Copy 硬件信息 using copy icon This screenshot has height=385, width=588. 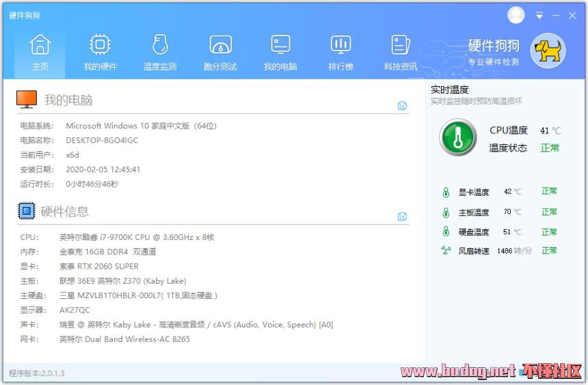402,217
